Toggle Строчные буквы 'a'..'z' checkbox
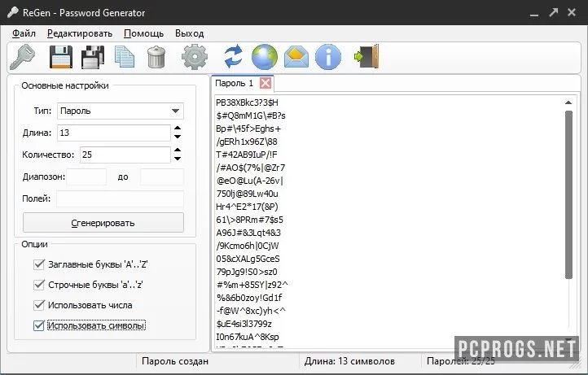This screenshot has width=588, height=375. click(39, 285)
